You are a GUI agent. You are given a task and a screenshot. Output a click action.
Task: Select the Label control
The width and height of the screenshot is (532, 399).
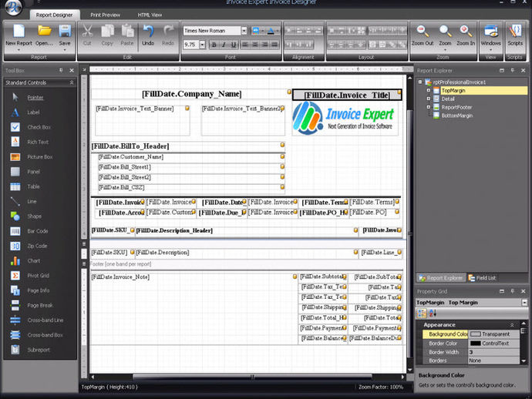click(33, 112)
